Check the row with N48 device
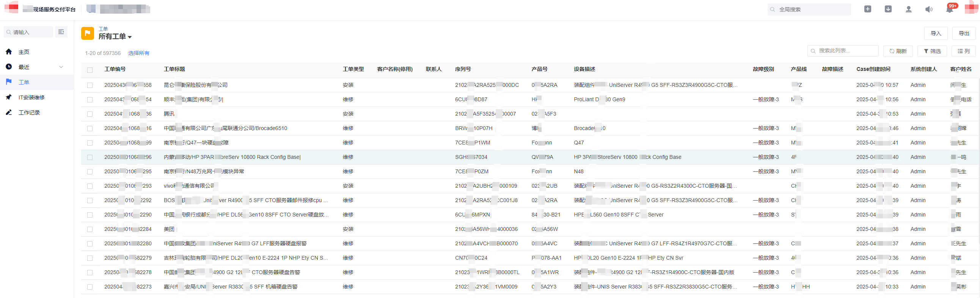 pos(90,172)
